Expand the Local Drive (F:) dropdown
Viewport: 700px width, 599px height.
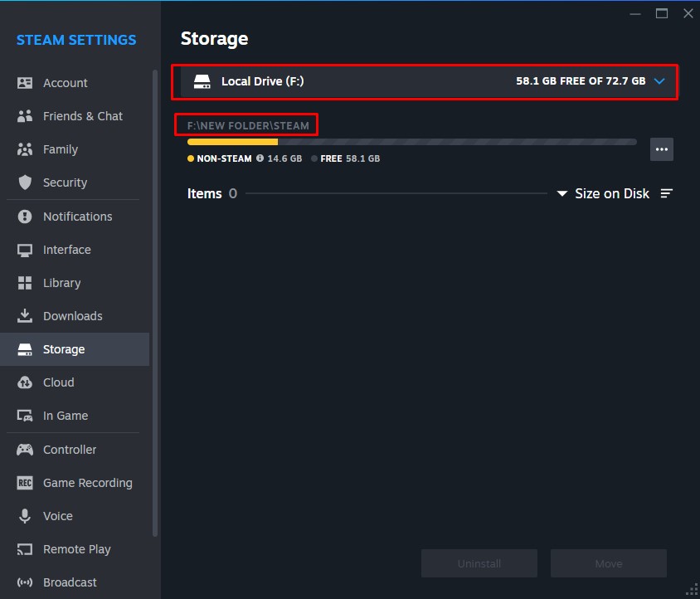pyautogui.click(x=659, y=81)
